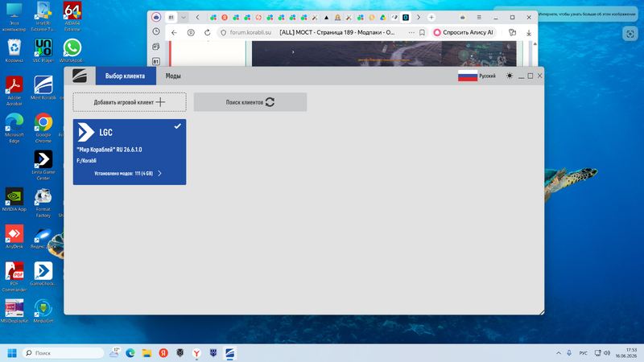644x362 pixels.
Task: Show hidden system tray icons
Action: 559,353
